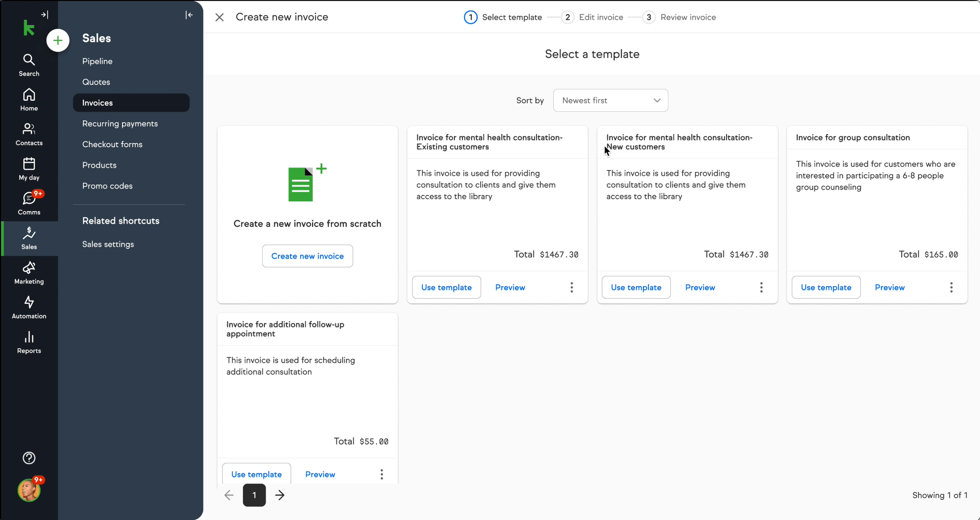Image resolution: width=980 pixels, height=520 pixels.
Task: Open more options for group consultation template
Action: click(951, 287)
